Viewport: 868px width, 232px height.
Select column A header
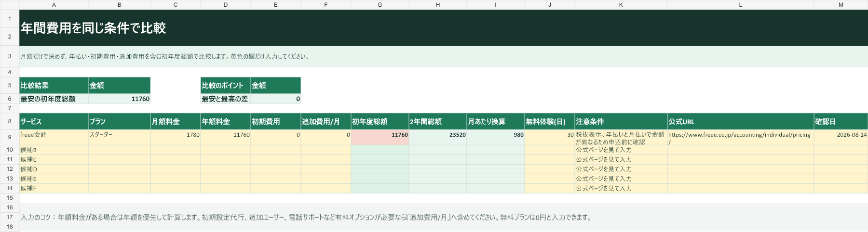(54, 4)
